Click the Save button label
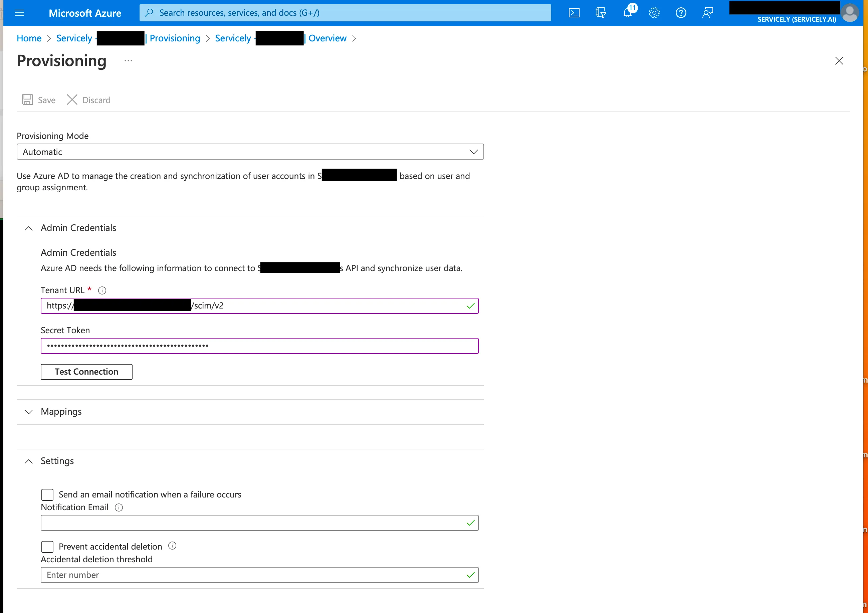Screen dimensions: 868x613 pos(46,100)
